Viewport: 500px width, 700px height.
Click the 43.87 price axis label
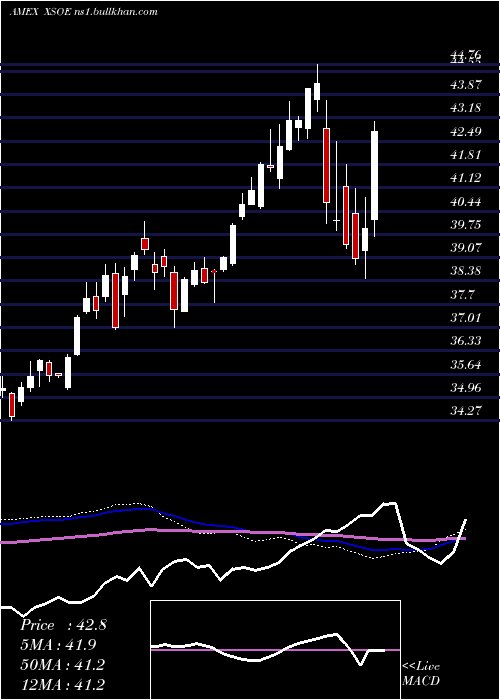[466, 84]
